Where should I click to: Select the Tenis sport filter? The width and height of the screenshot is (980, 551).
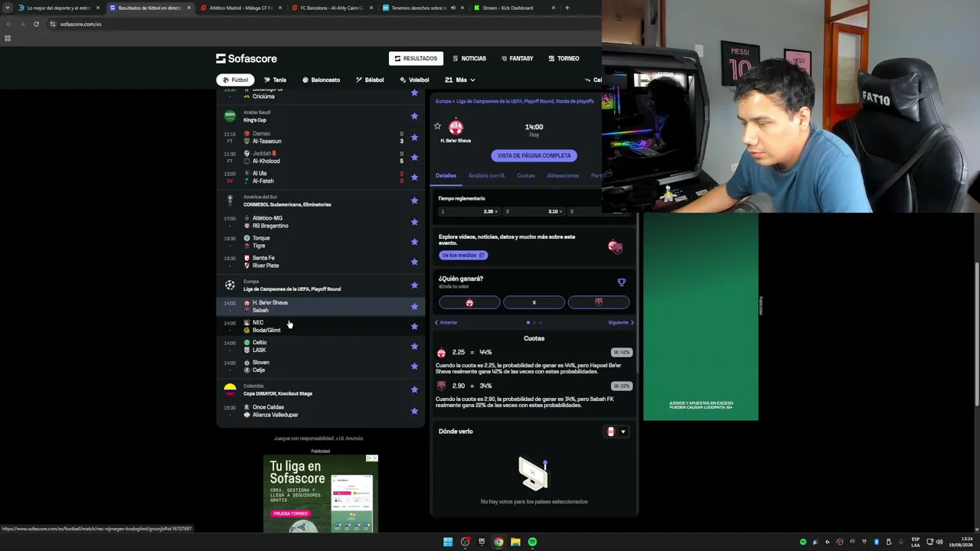[x=275, y=80]
